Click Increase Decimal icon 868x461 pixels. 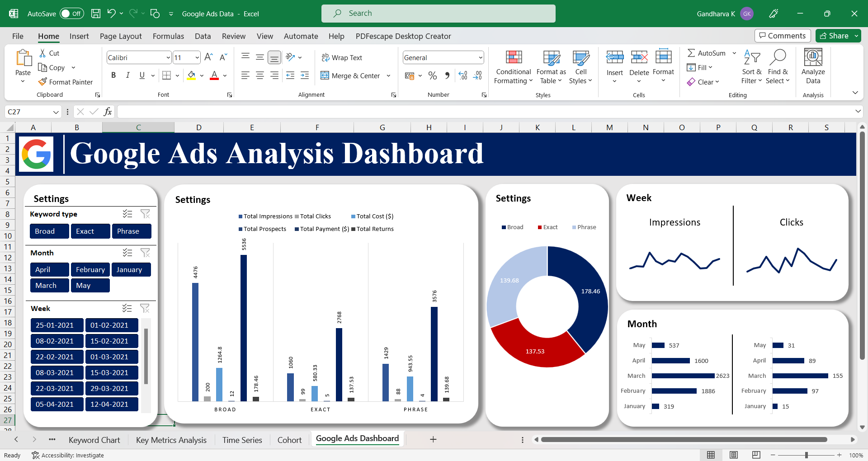click(x=463, y=75)
